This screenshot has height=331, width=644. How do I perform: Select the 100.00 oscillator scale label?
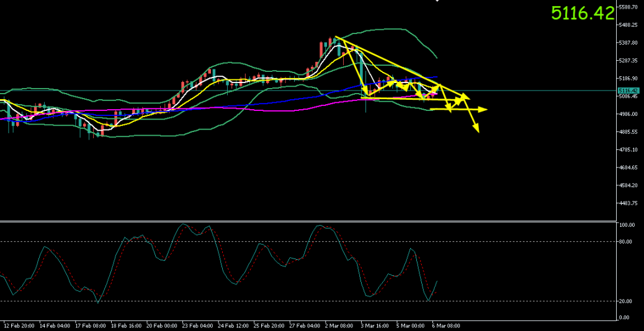627,225
